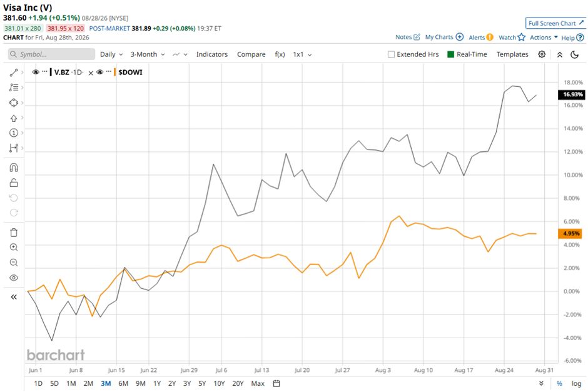Open the Actions dropdown menu

click(x=544, y=37)
